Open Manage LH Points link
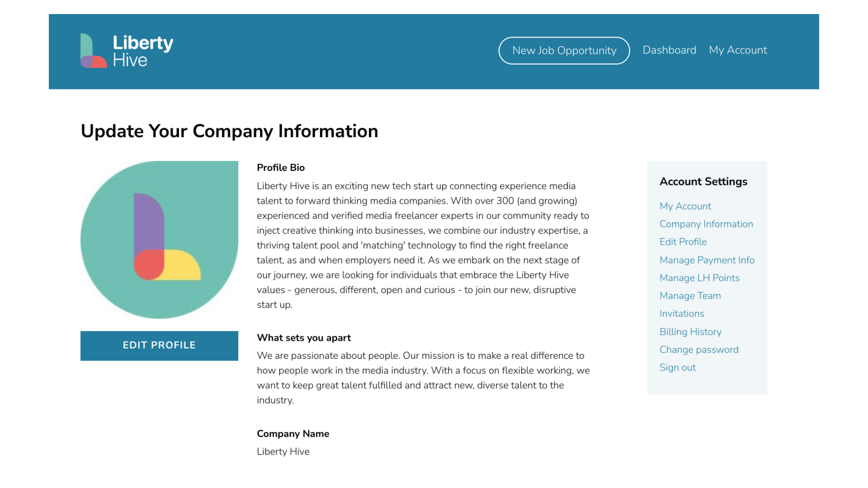Image resolution: width=868 pixels, height=488 pixels. 699,278
